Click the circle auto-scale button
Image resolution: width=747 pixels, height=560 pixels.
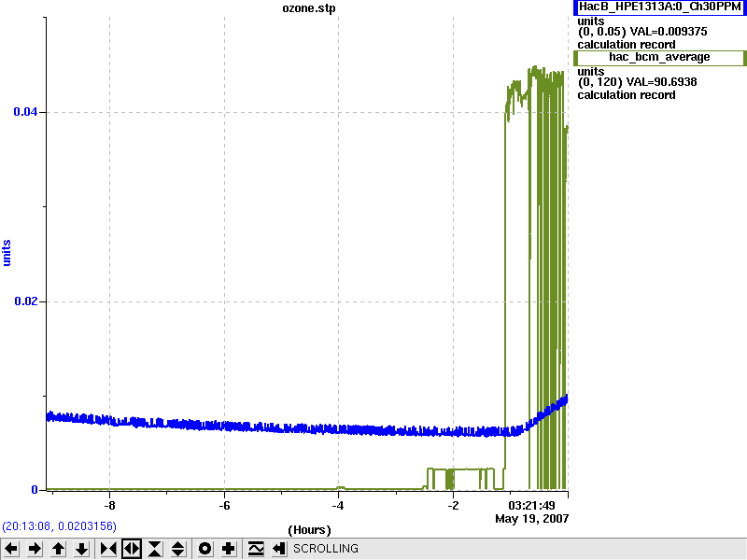pyautogui.click(x=204, y=549)
